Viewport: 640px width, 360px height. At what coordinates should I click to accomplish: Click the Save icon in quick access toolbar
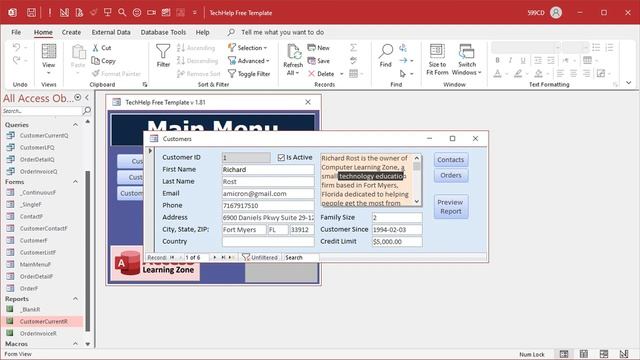pos(31,13)
